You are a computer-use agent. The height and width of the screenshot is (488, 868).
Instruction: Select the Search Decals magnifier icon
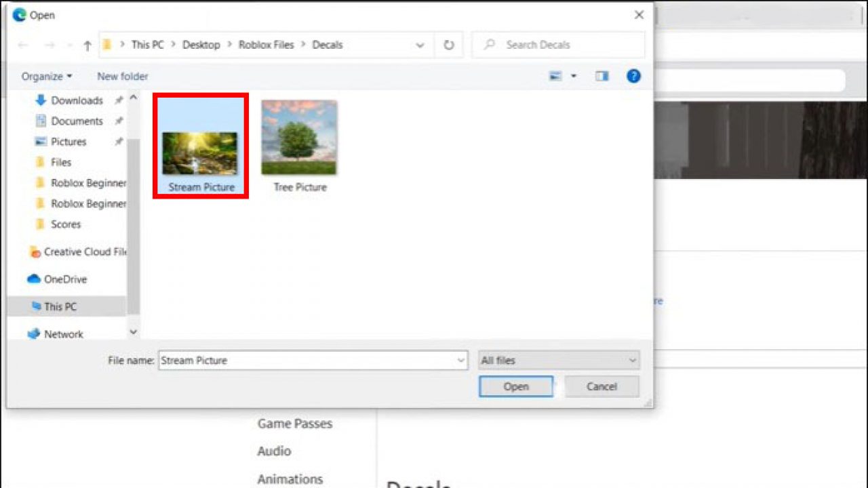tap(490, 45)
